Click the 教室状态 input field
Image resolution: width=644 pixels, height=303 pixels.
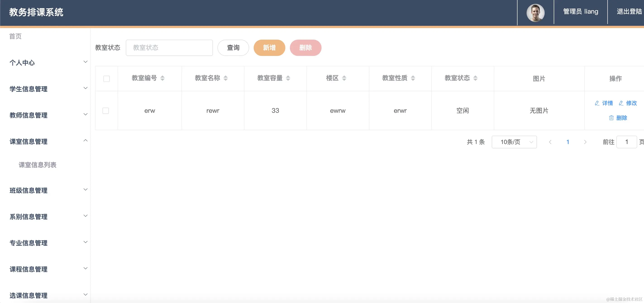click(169, 48)
